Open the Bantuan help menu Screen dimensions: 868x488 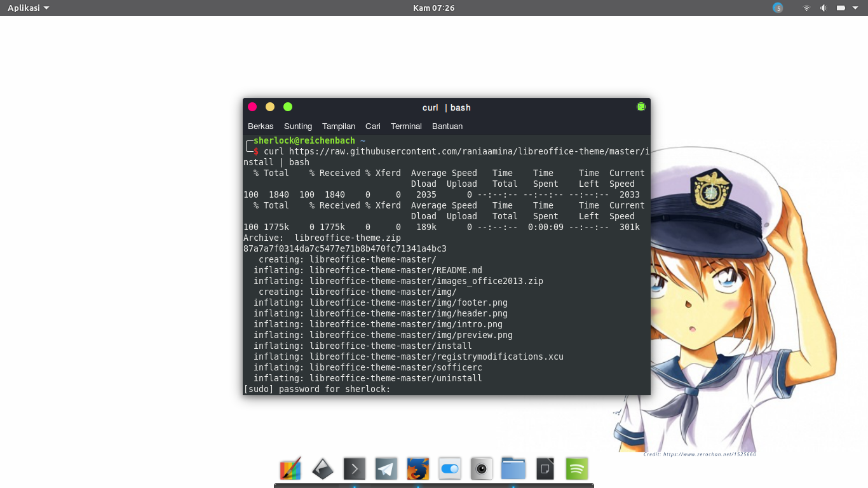click(x=447, y=126)
